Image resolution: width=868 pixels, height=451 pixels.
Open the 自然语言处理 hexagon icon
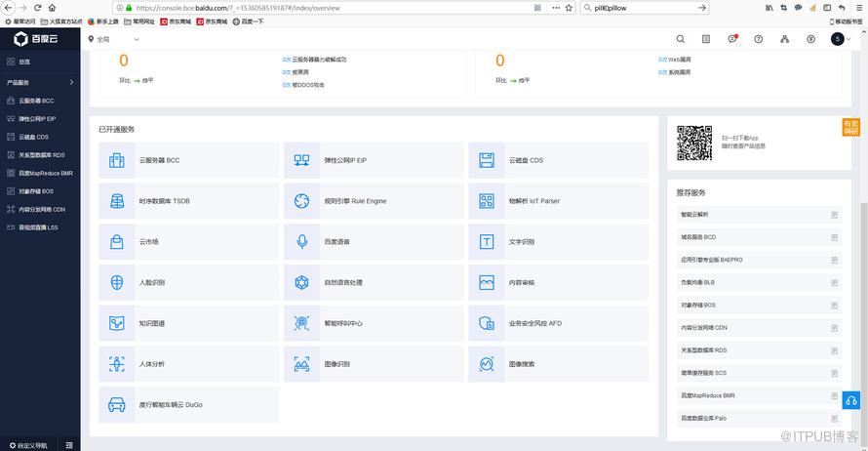click(301, 282)
